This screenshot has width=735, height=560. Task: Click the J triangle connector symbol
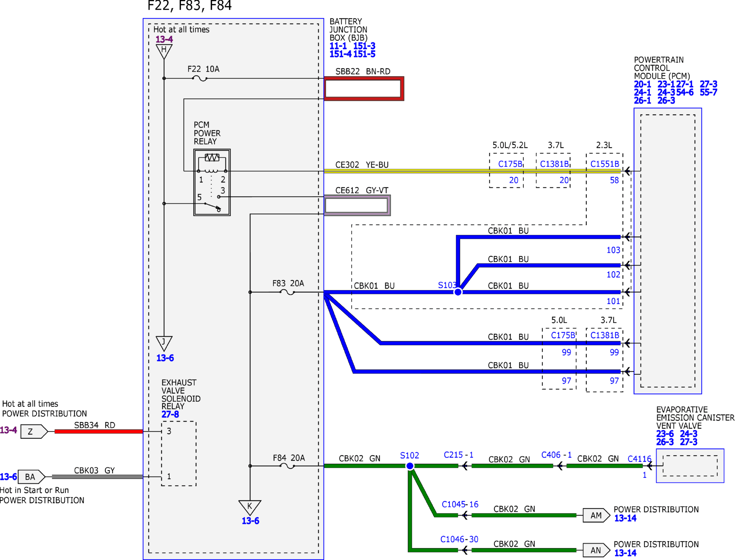(164, 343)
